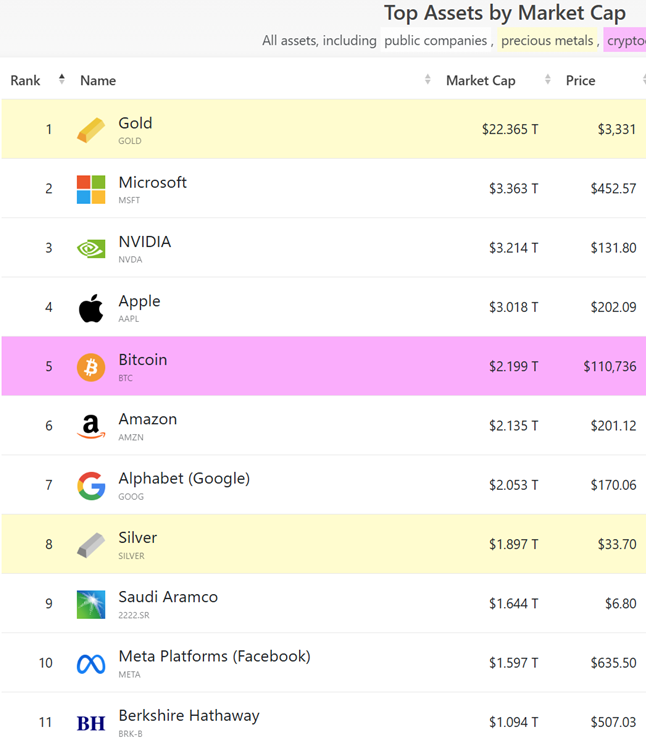Viewport: 646px width, 743px height.
Task: Select Microsoft market cap $3.363 T
Action: pos(514,189)
